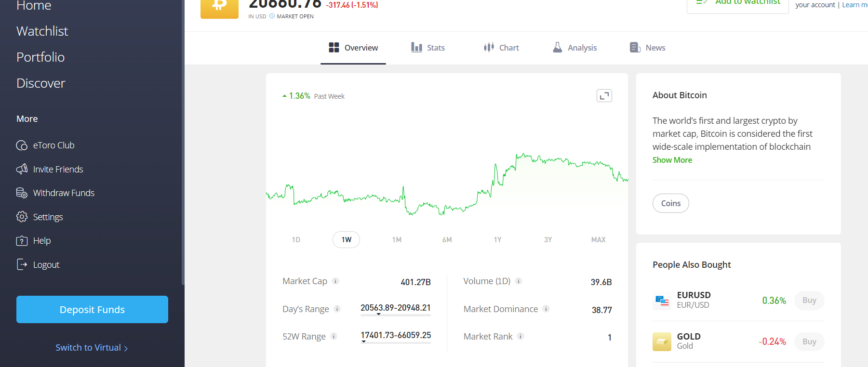Select the 1W chart timeframe

pos(346,240)
